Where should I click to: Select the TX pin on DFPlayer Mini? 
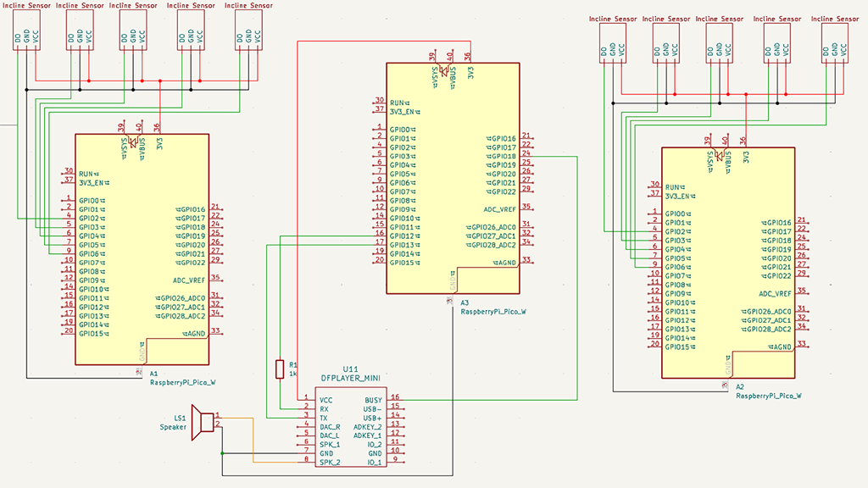323,418
